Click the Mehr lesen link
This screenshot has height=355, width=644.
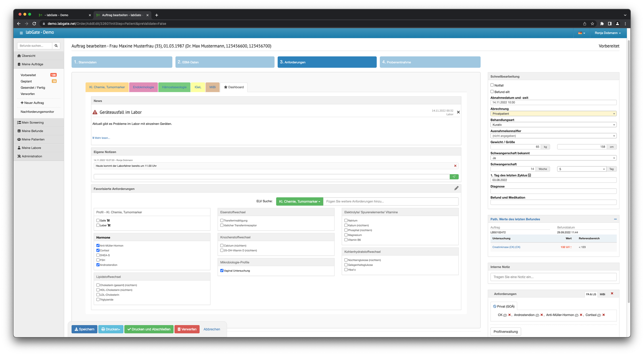pyautogui.click(x=101, y=138)
